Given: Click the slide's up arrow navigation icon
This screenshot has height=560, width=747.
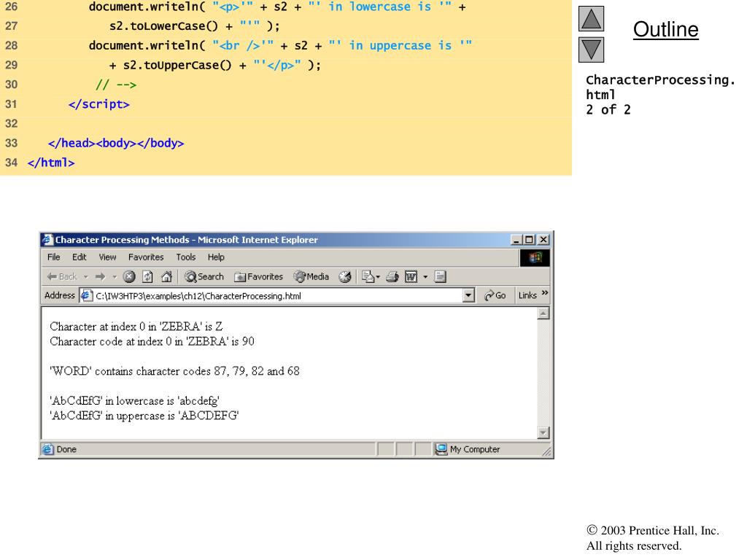Looking at the screenshot, I should pyautogui.click(x=593, y=20).
